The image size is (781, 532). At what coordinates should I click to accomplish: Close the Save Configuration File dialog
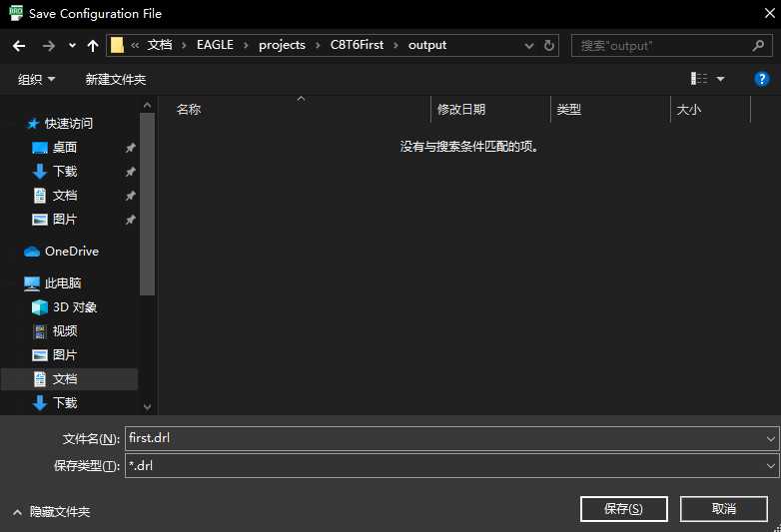tap(770, 13)
